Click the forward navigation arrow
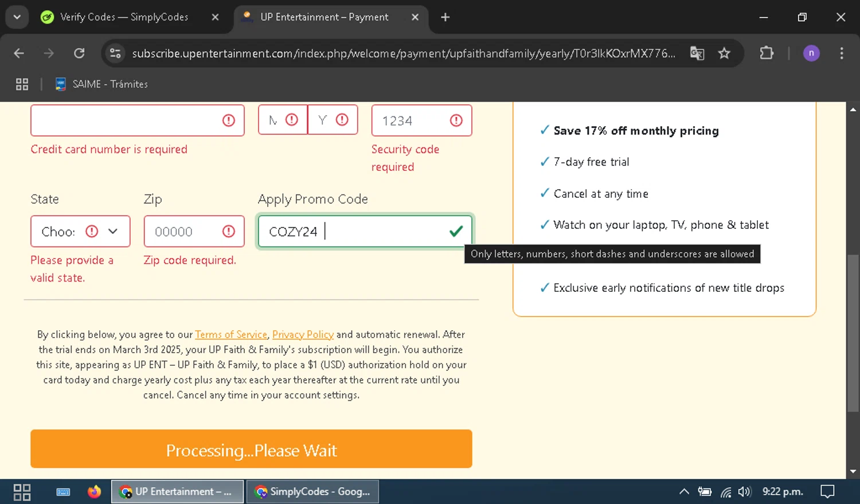The image size is (860, 504). click(x=49, y=53)
